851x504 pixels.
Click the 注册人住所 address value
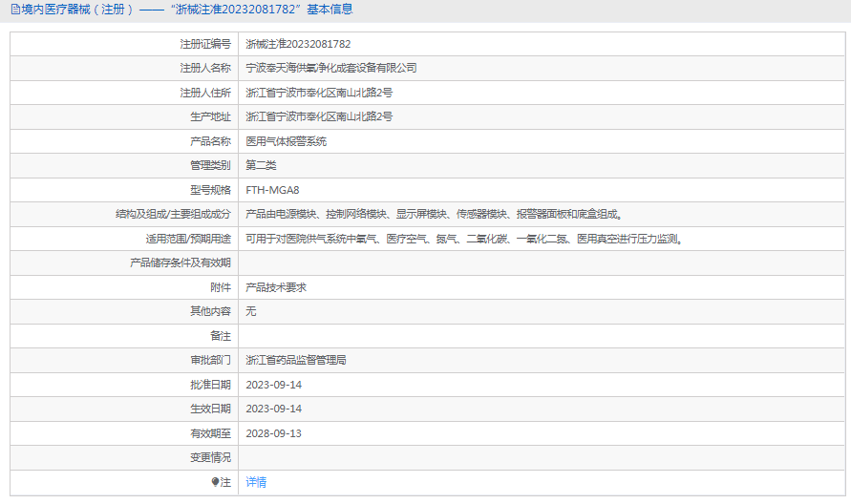[319, 93]
